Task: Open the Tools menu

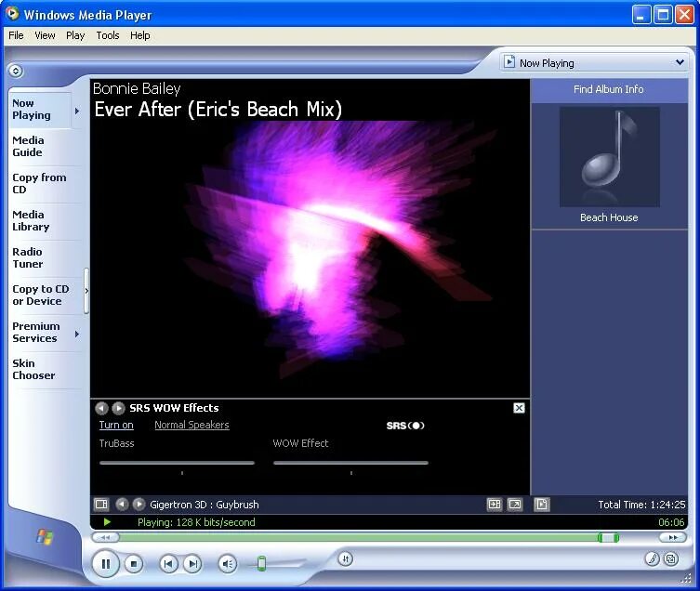Action: click(x=108, y=35)
